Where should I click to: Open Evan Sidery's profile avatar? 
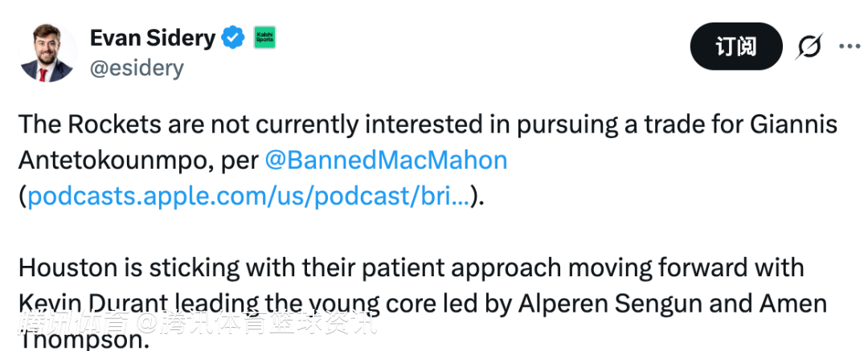coord(47,52)
